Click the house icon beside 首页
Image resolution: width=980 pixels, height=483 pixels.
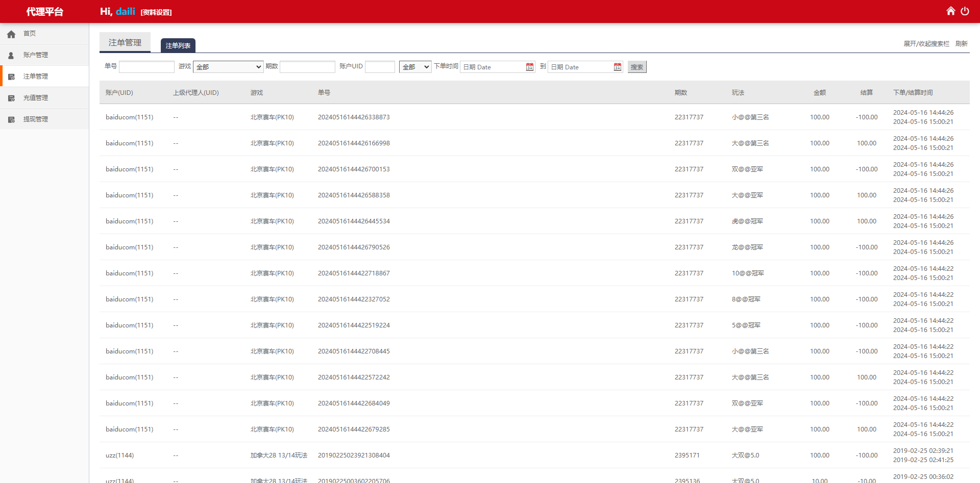(x=11, y=34)
